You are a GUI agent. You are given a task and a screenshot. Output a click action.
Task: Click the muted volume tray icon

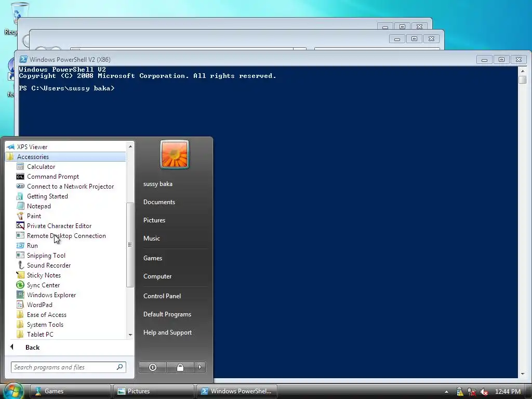(x=484, y=392)
